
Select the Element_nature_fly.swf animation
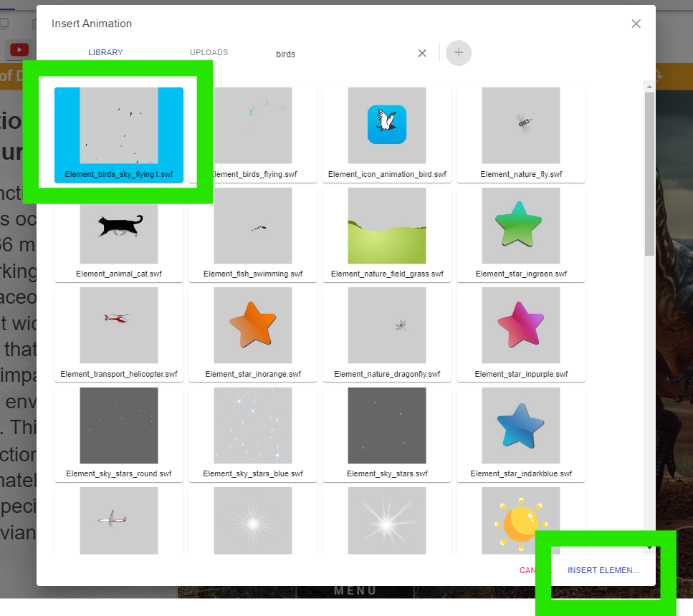click(520, 135)
